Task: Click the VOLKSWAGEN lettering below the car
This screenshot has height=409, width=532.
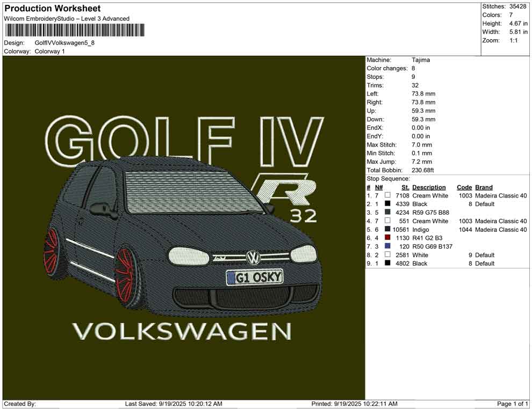Action: point(182,331)
